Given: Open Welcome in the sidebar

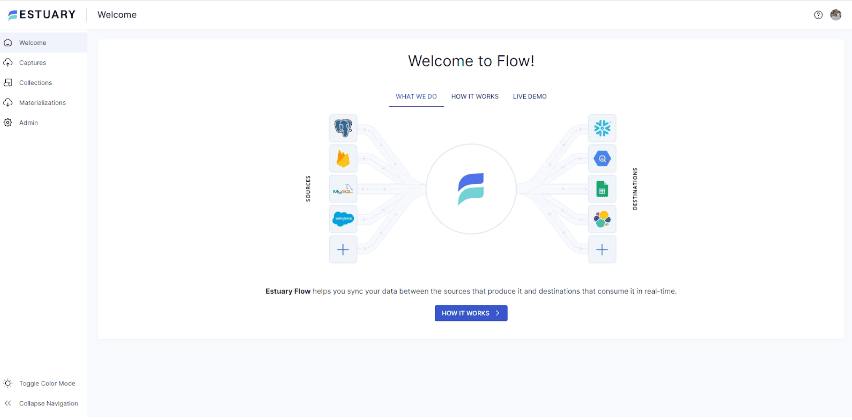Looking at the screenshot, I should point(43,42).
